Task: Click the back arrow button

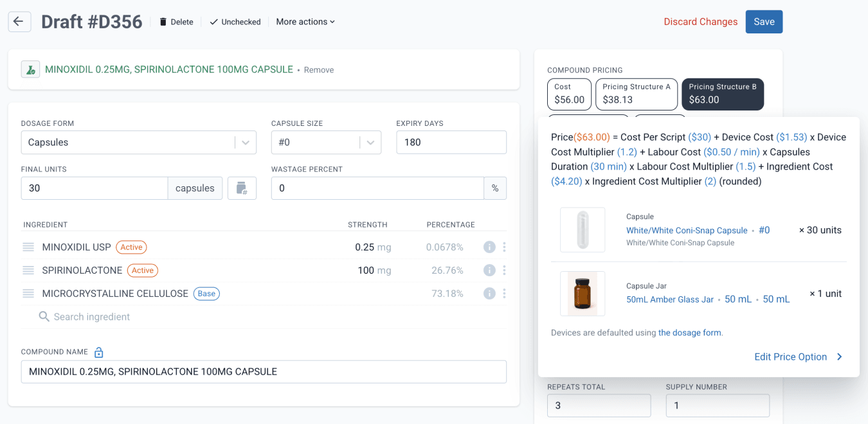Action: 19,21
